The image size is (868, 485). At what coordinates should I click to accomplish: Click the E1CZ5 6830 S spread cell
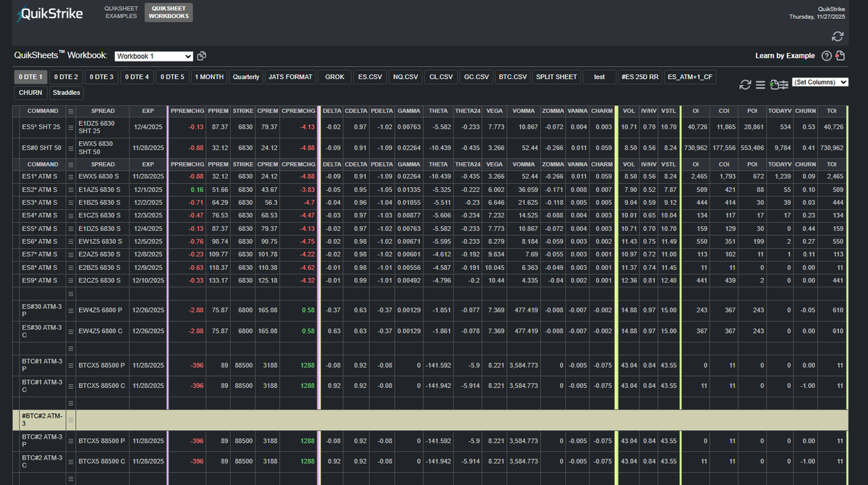click(102, 215)
